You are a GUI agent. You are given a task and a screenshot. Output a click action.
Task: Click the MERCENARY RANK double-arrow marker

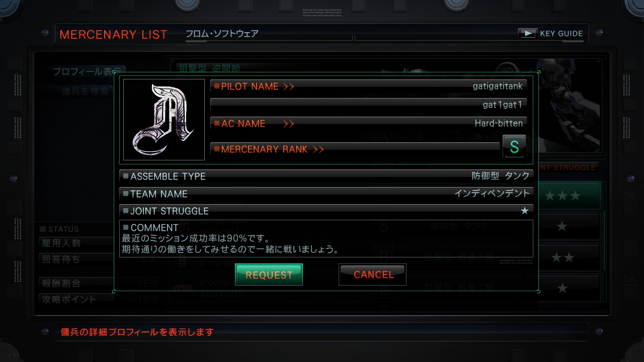tap(318, 149)
